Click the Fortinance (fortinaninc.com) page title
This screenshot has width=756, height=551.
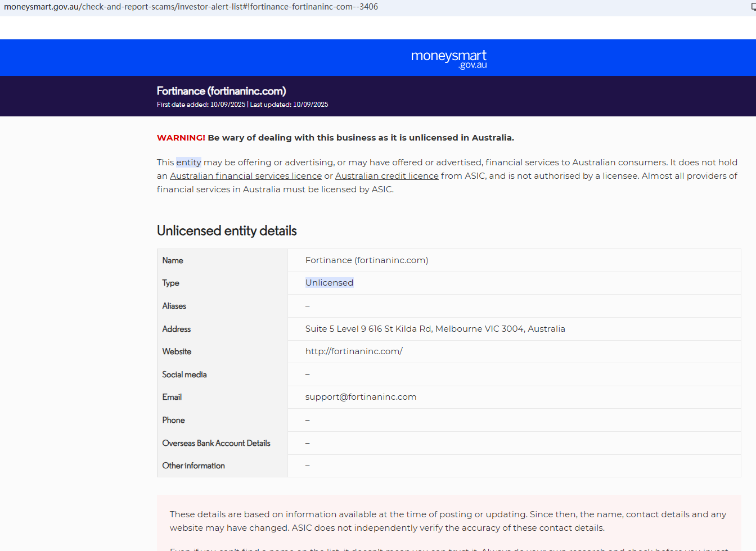(x=221, y=91)
